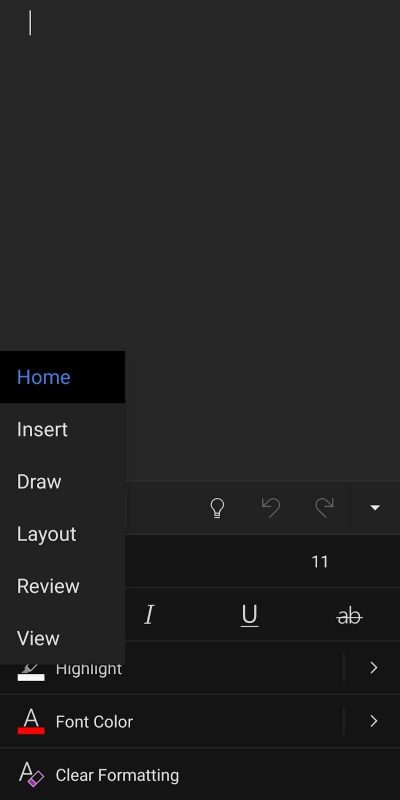Toggle Strikethrough formatting
The image size is (400, 800).
349,617
